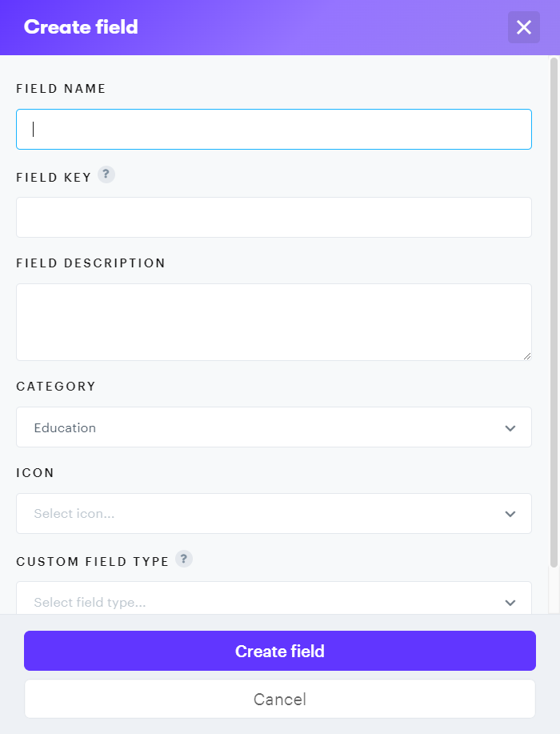The height and width of the screenshot is (734, 560).
Task: Cancel the field creation
Action: (279, 700)
